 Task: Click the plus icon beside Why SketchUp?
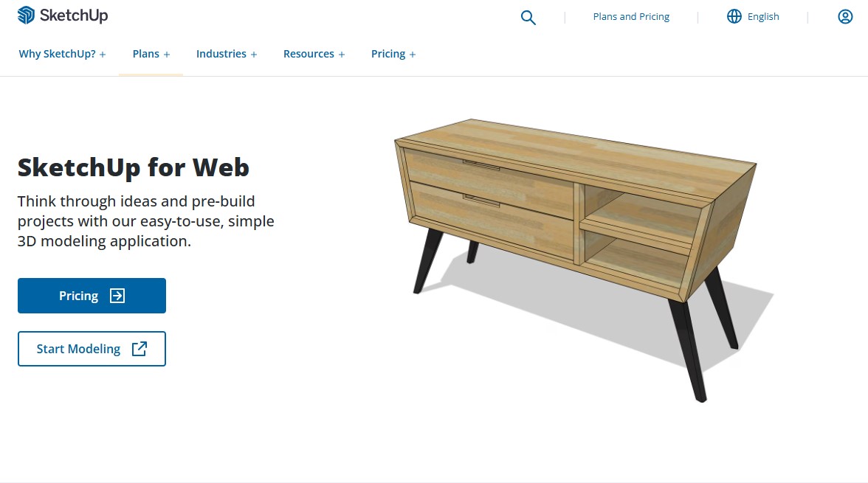pyautogui.click(x=103, y=55)
